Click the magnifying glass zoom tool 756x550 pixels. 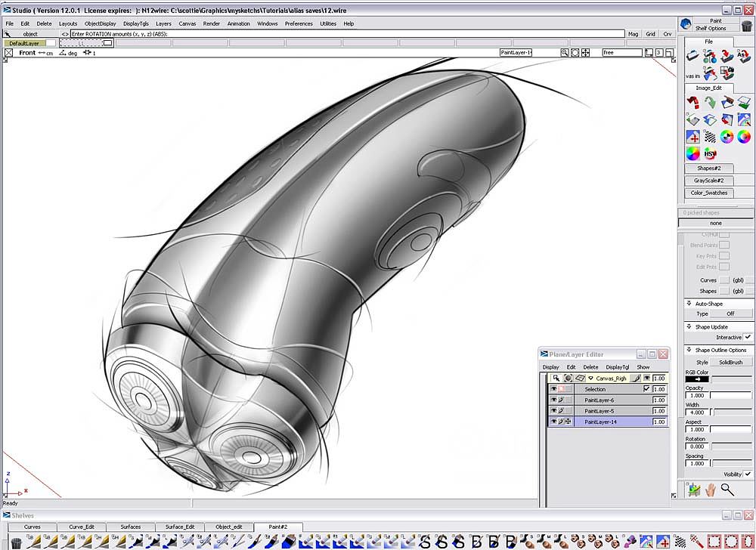(727, 490)
